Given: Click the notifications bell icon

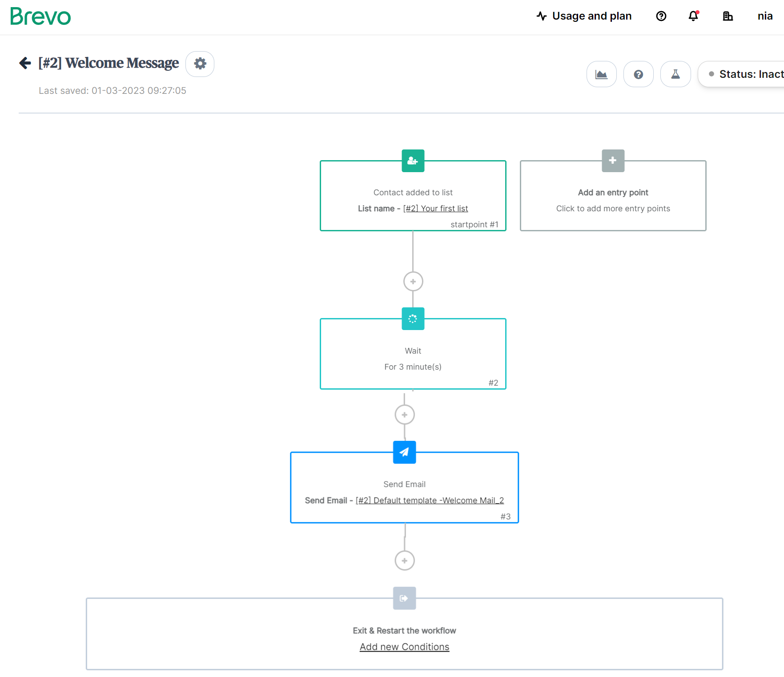Looking at the screenshot, I should coord(693,16).
